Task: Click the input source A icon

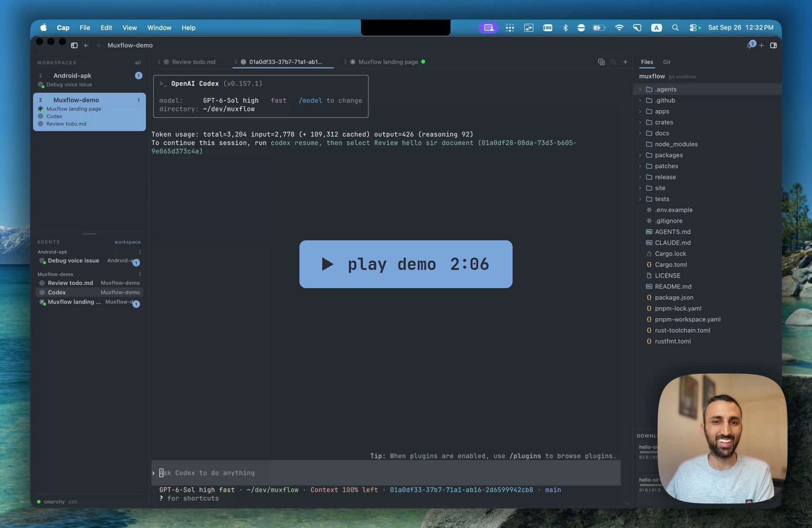Action: [656, 27]
